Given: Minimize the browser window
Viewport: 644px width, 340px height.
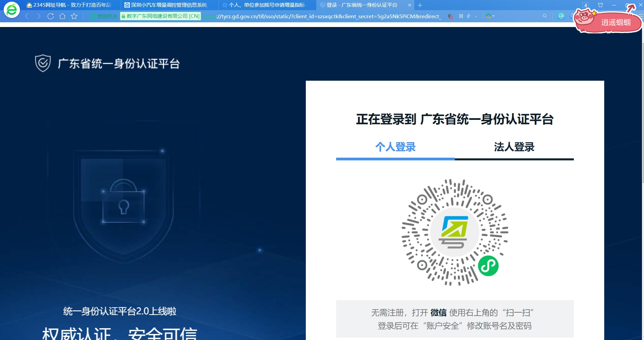Looking at the screenshot, I should tap(614, 5).
